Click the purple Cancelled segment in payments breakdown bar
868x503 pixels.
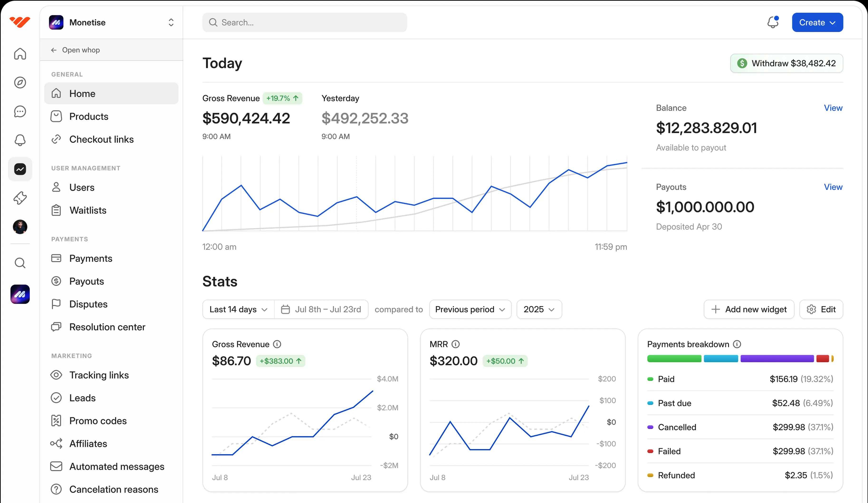pos(777,358)
